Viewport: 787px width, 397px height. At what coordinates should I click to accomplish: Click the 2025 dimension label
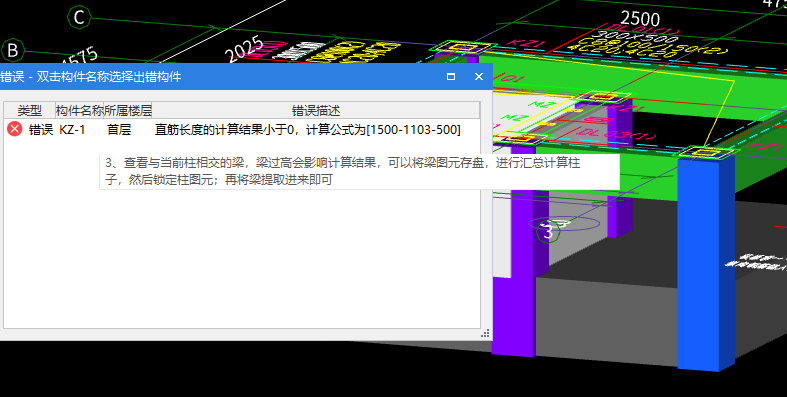click(x=244, y=49)
